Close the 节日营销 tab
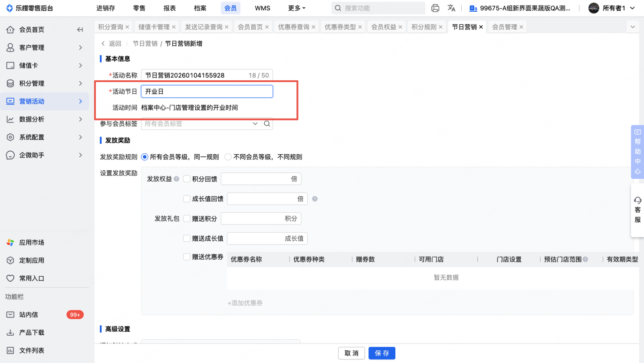Viewport: 644px width, 363px height. pyautogui.click(x=481, y=27)
